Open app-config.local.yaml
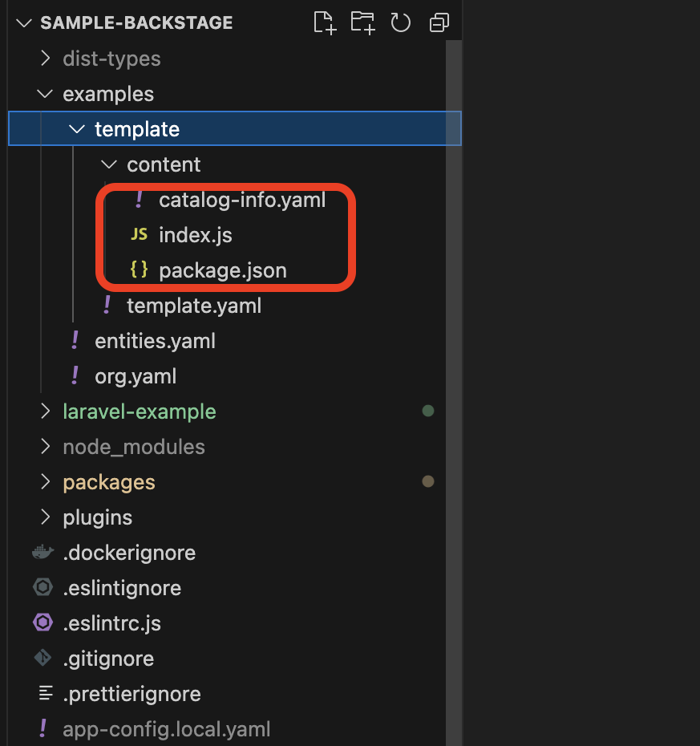 tap(166, 729)
